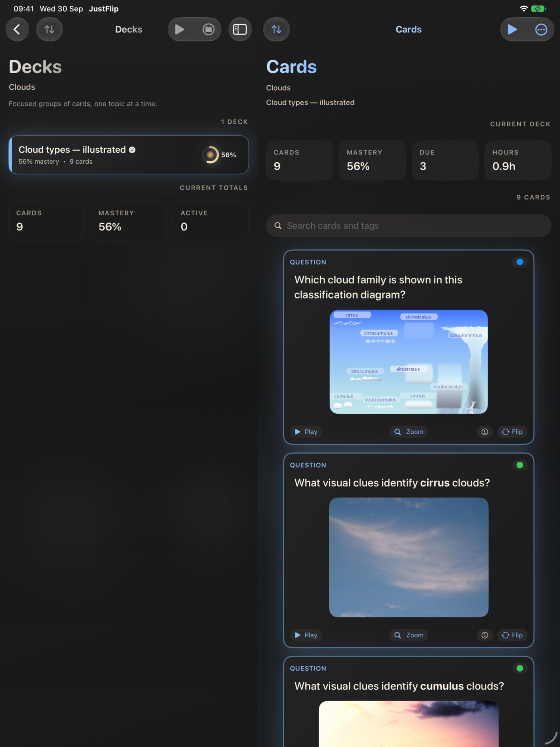Zoom the cloud classification diagram card
Screen dimensions: 560x747
(x=409, y=432)
